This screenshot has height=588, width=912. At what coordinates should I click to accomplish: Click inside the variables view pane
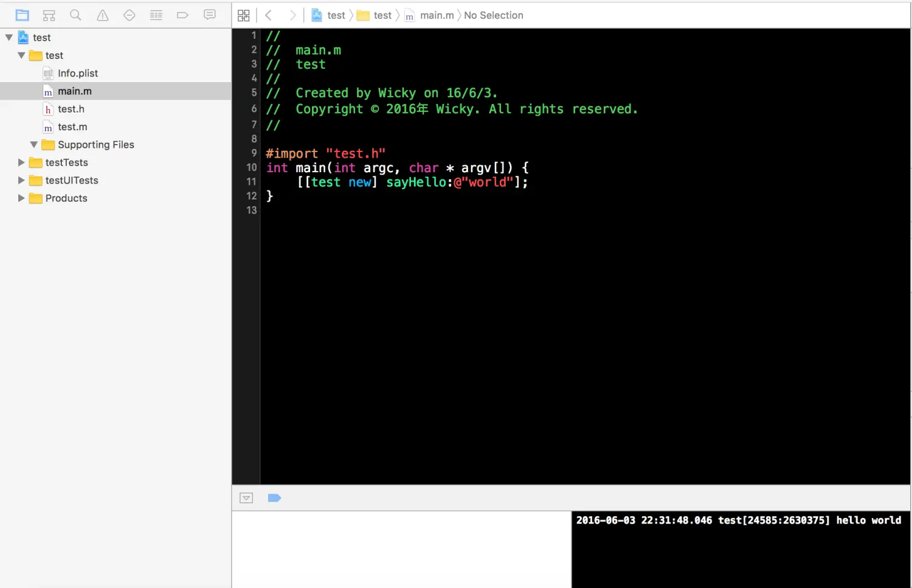click(401, 549)
